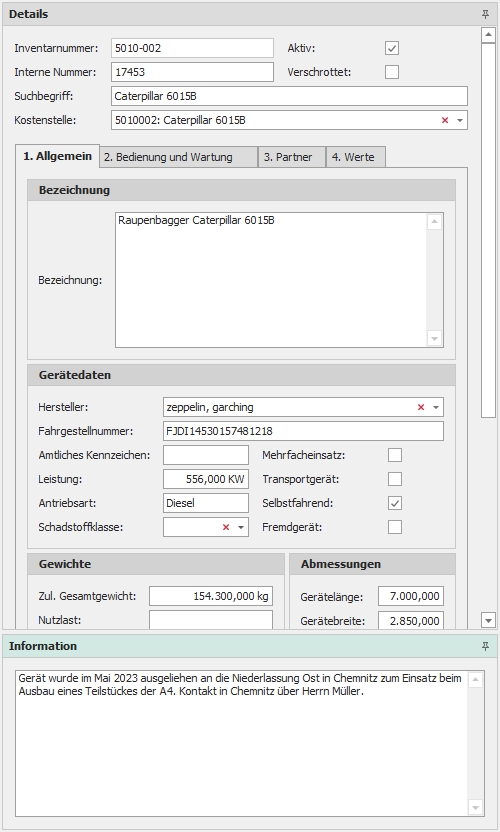Click Details panel scroll down arrow

[488, 619]
